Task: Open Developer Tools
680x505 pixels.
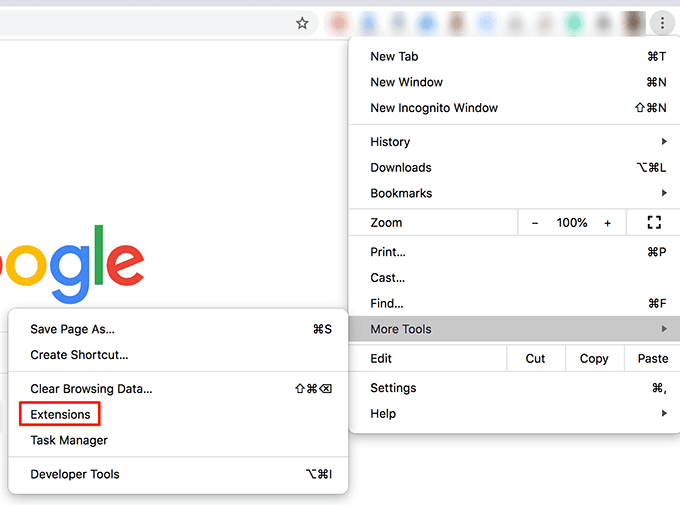Action: pos(75,474)
